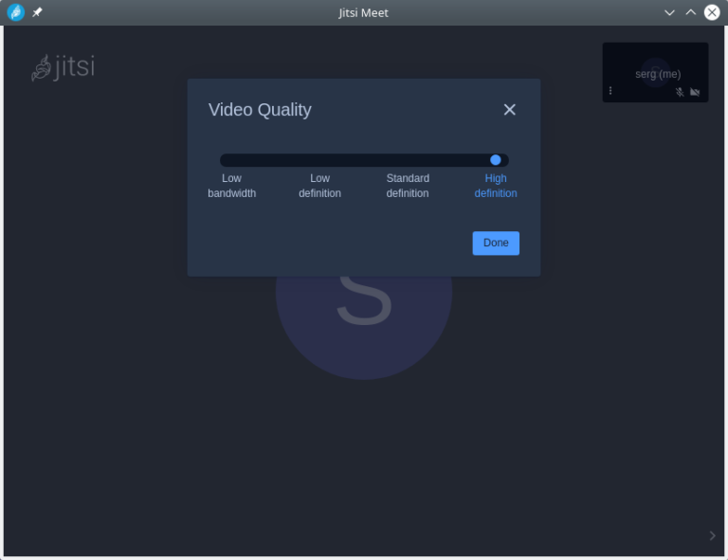728x560 pixels.
Task: Select Low definition quality label
Action: 319,186
